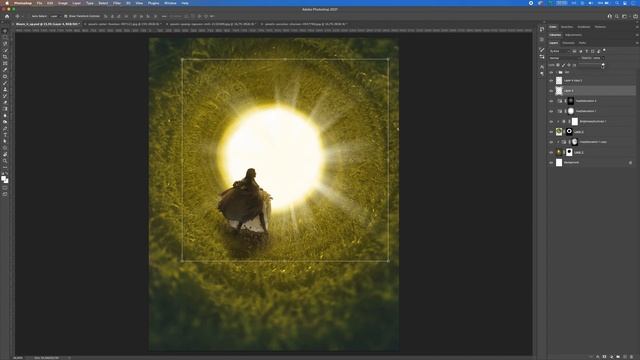
Task: Select the Gradient tool
Action: 5,109
